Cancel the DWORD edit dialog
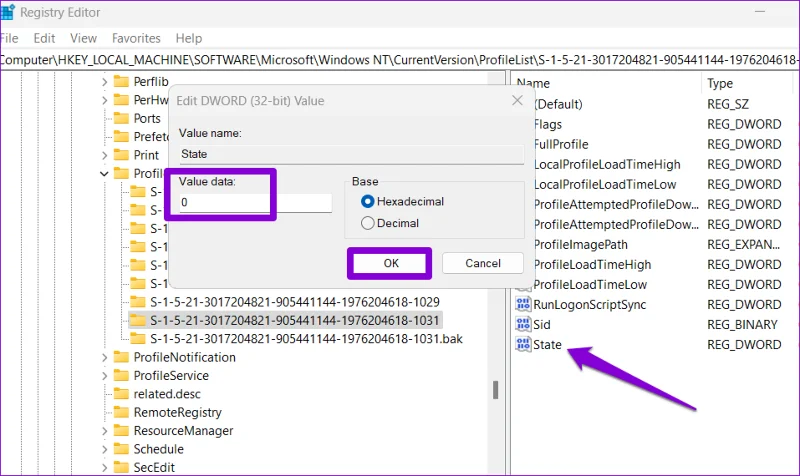Viewport: 800px width, 476px height. click(x=483, y=263)
